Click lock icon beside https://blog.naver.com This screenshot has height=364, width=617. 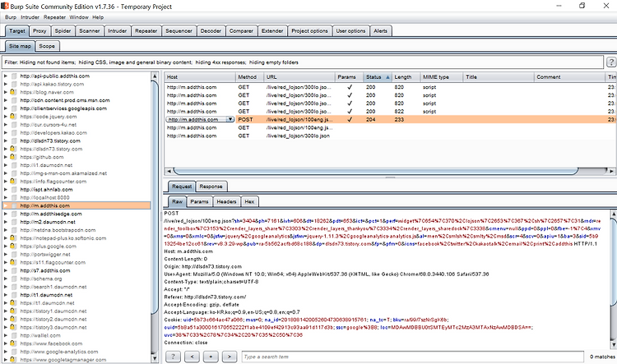tap(13, 92)
